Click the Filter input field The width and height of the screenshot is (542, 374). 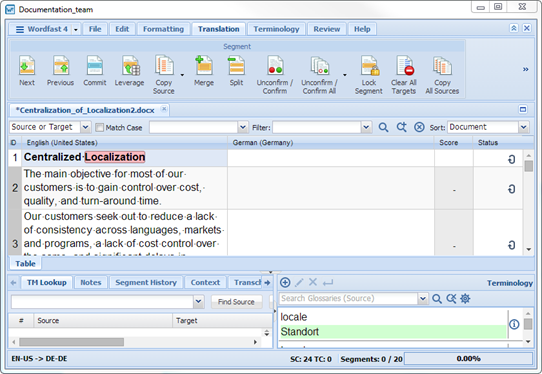(317, 127)
